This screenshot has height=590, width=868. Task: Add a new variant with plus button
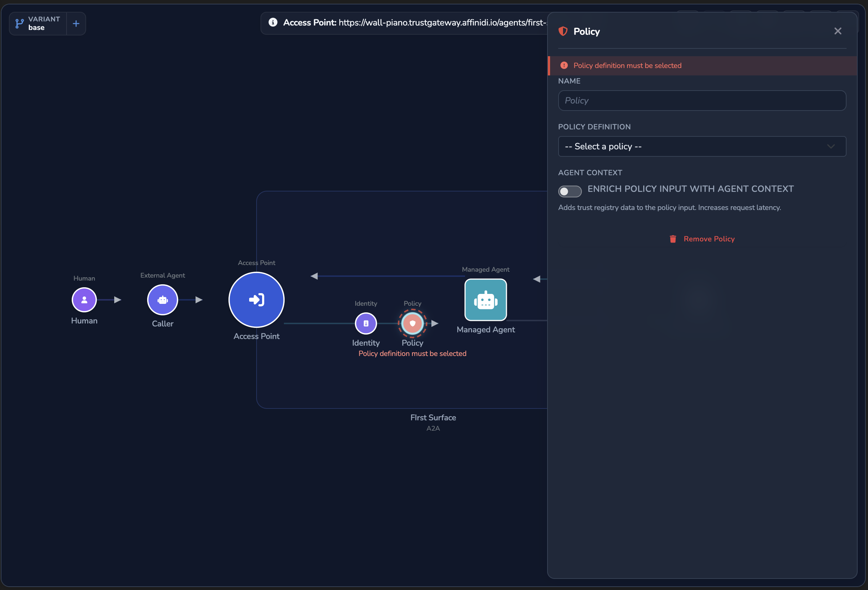click(x=76, y=24)
